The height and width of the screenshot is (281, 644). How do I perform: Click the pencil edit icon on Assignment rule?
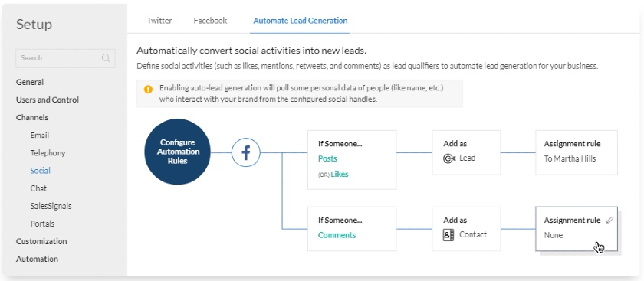coord(610,221)
